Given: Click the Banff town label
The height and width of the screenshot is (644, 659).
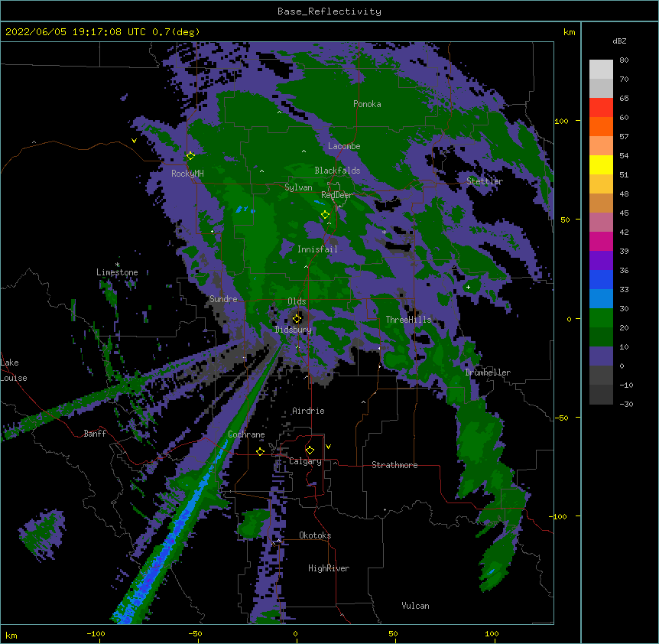Looking at the screenshot, I should click(x=95, y=434).
